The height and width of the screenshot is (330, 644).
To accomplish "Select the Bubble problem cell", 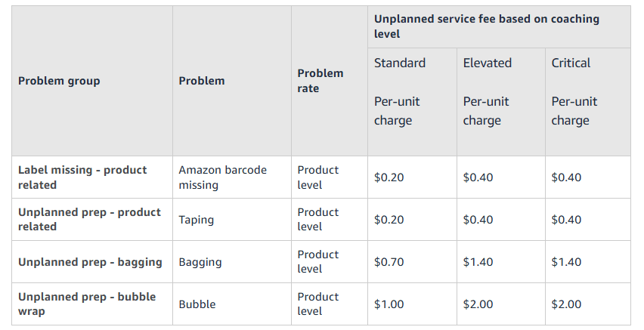I will coord(197,304).
